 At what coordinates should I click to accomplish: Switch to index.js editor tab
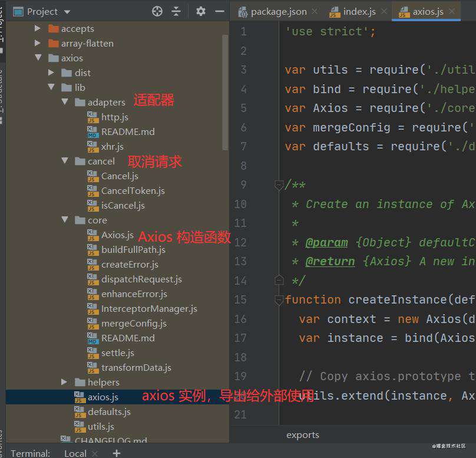click(x=359, y=12)
